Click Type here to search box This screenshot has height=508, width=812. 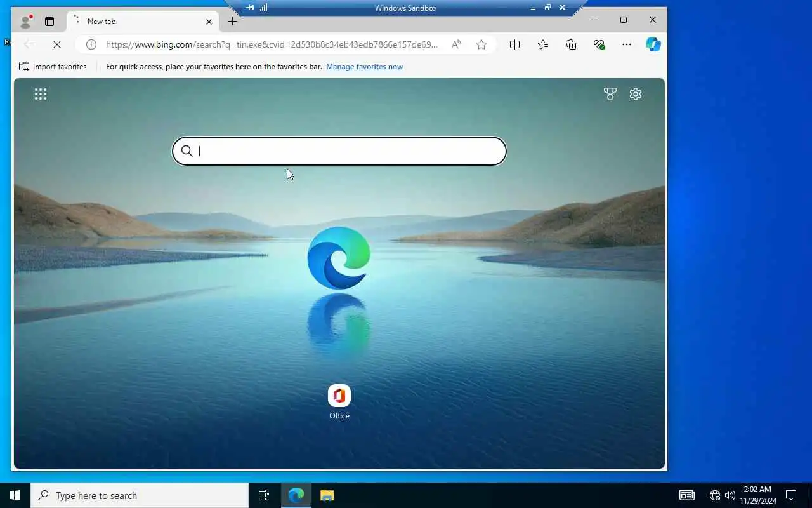140,495
